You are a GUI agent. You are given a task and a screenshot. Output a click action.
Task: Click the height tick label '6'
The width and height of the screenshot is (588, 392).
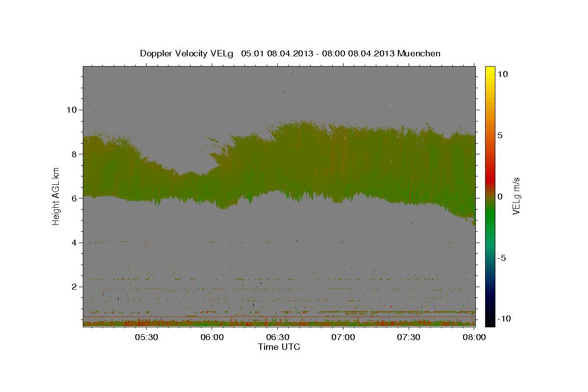pos(73,198)
